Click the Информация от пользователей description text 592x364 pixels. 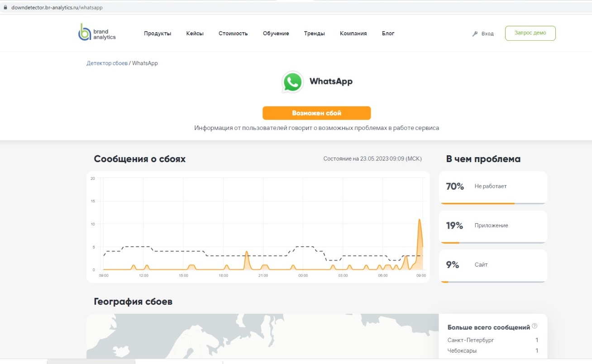[317, 128]
